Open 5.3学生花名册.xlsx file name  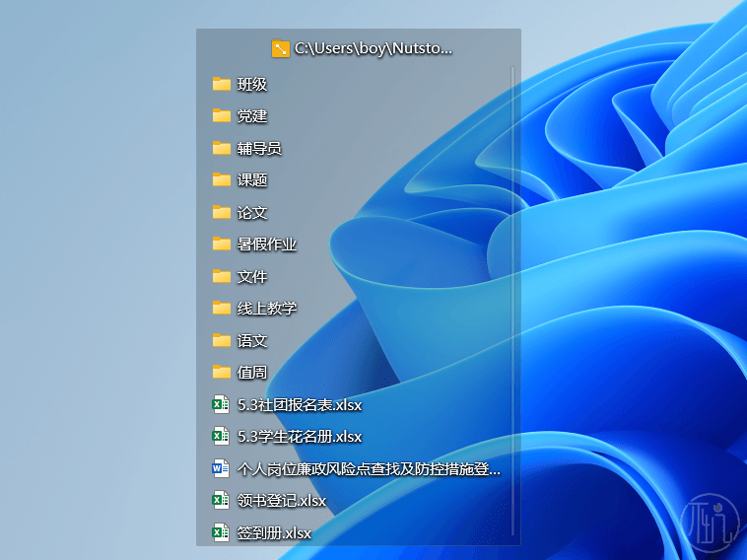point(300,437)
